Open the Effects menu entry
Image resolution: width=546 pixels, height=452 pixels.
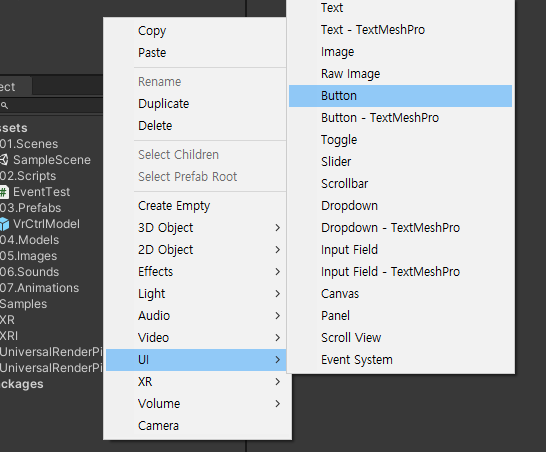point(196,272)
